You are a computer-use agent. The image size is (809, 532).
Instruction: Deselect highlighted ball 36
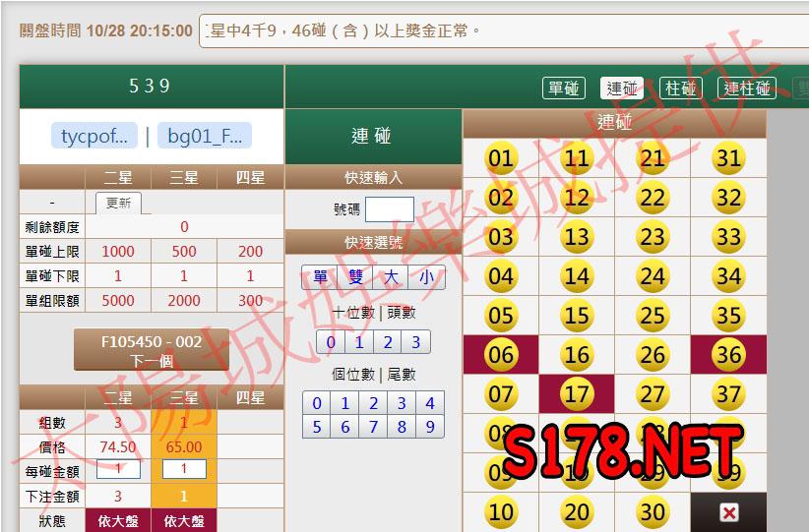[x=728, y=355]
